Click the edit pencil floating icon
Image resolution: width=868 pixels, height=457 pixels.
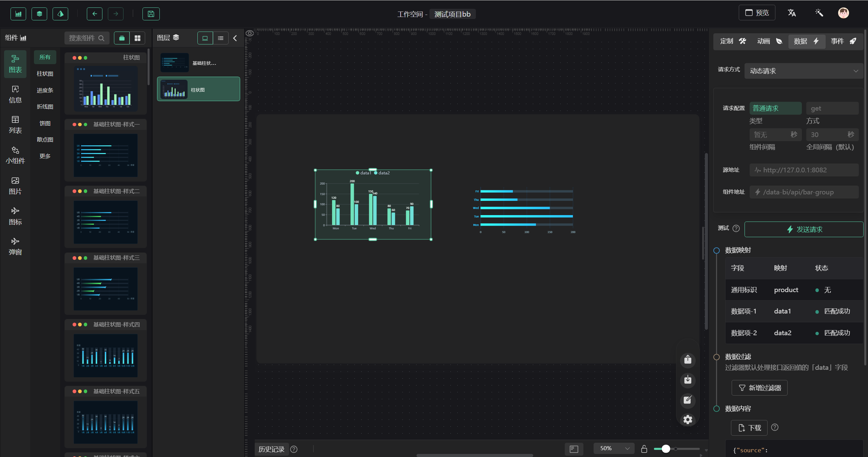pyautogui.click(x=688, y=400)
